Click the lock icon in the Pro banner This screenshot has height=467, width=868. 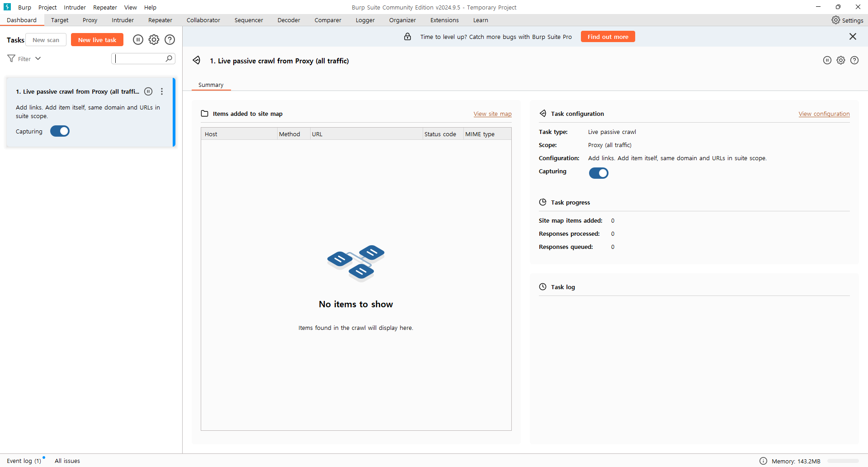(x=407, y=37)
